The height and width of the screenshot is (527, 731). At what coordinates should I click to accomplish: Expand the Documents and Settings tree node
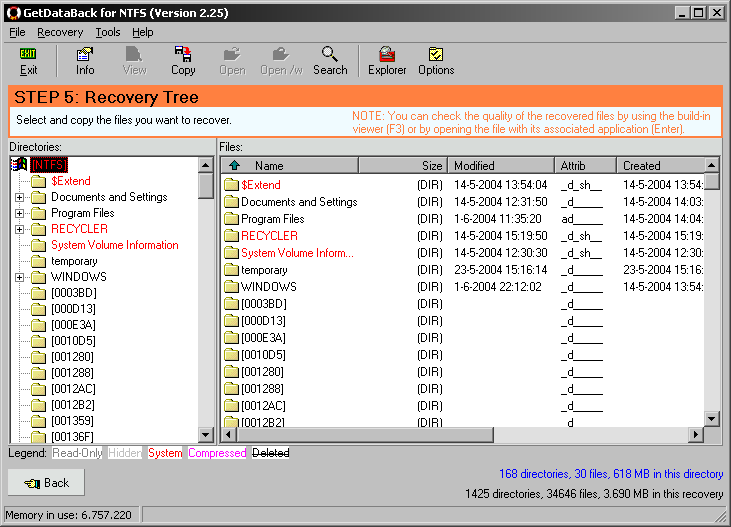tap(19, 197)
